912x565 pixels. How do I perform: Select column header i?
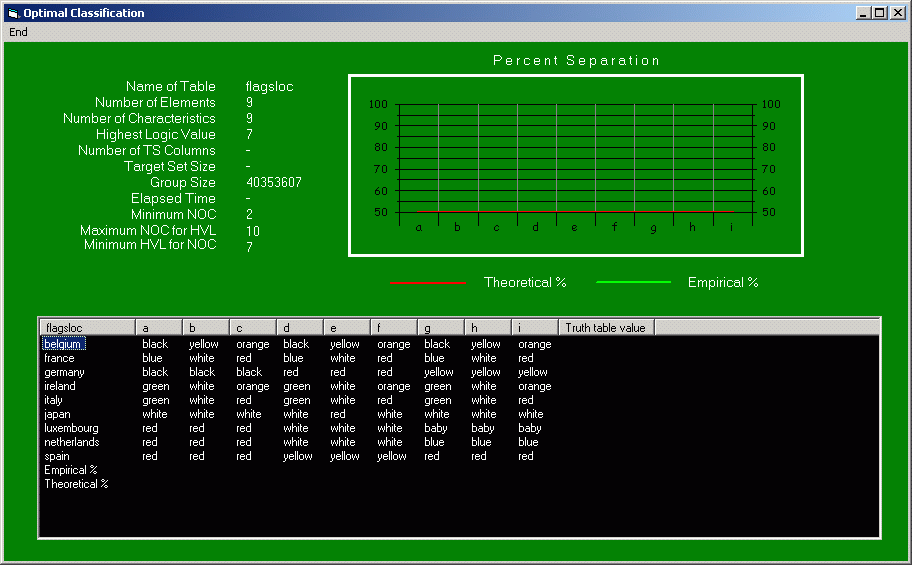click(534, 327)
